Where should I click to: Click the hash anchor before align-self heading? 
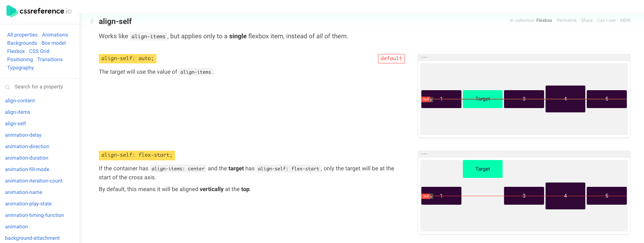coord(92,21)
